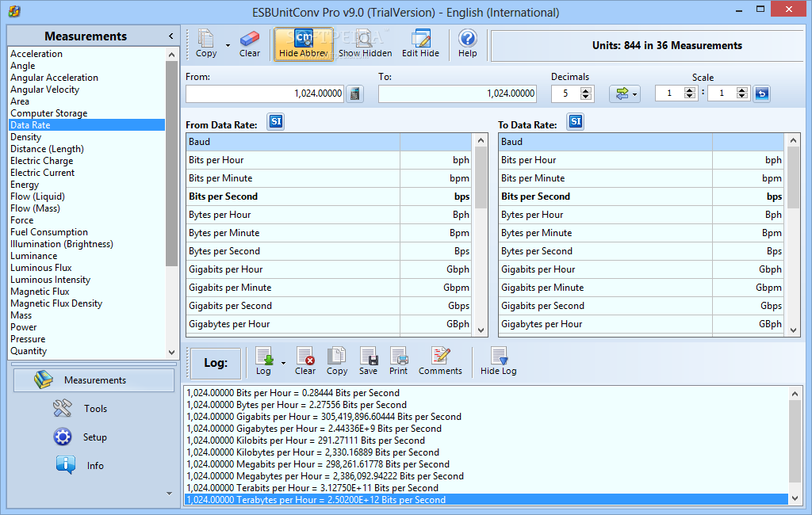Viewport: 812px width, 515px height.
Task: Select Bits per Hour in From list
Action: click(329, 160)
